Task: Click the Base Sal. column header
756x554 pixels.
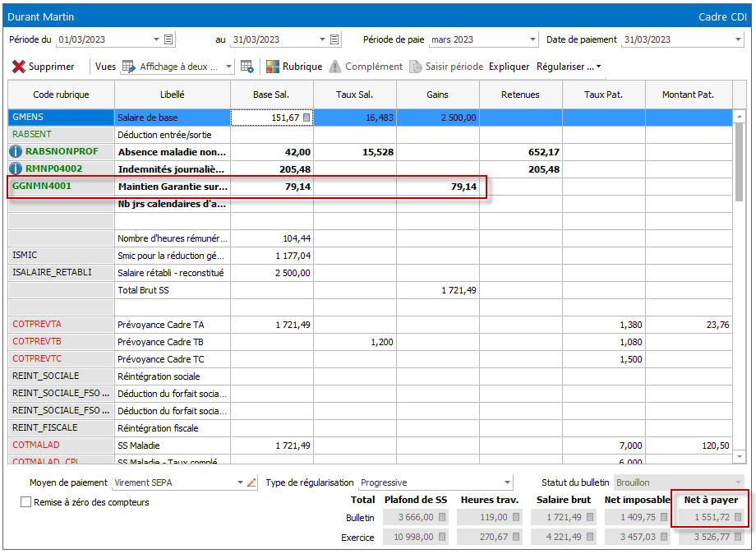Action: coord(271,95)
